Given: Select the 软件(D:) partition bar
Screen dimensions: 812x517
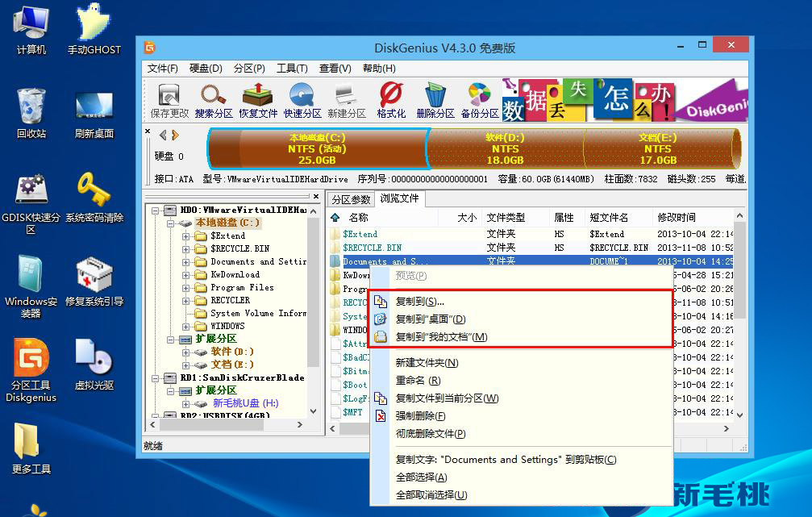Looking at the screenshot, I should pos(505,148).
